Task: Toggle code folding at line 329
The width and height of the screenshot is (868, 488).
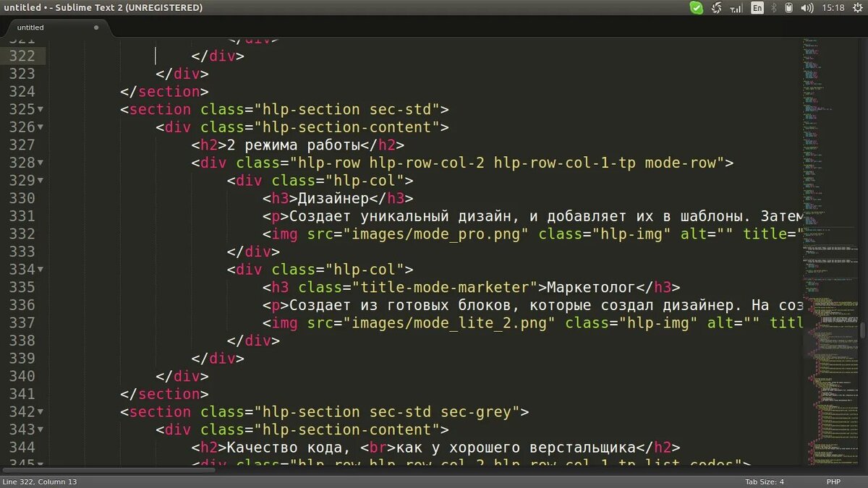Action: click(x=41, y=180)
